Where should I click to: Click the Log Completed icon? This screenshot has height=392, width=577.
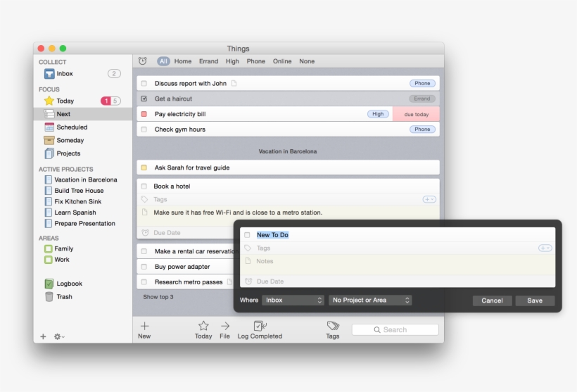coord(259,326)
